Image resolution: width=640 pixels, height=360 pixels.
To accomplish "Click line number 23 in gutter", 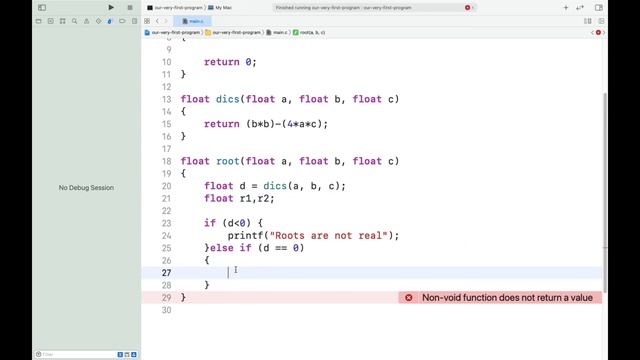I will [166, 223].
